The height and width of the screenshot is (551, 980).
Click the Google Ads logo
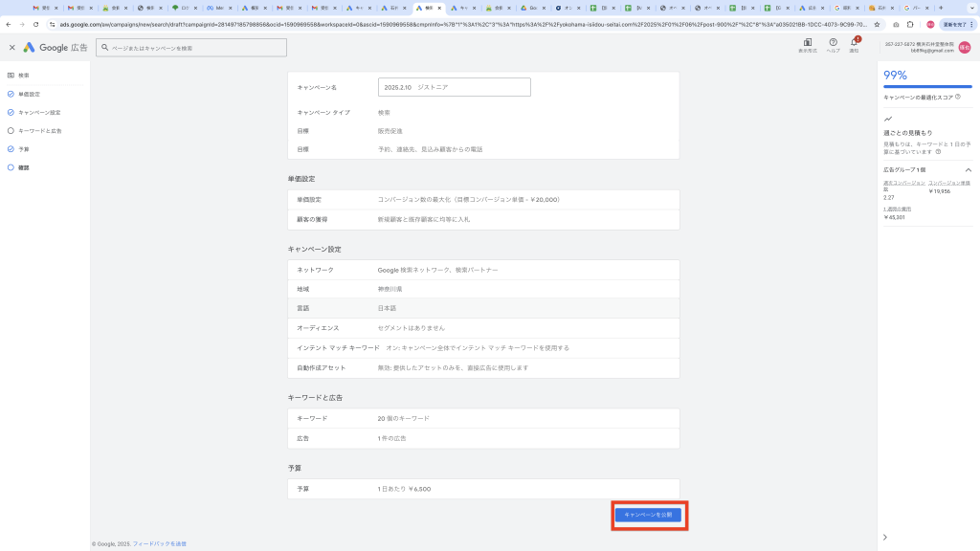tap(56, 47)
